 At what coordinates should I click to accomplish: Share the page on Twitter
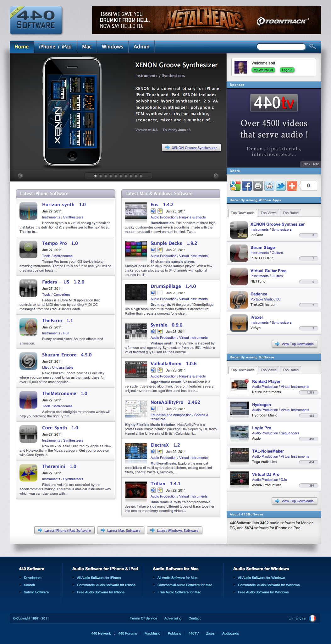click(x=281, y=186)
